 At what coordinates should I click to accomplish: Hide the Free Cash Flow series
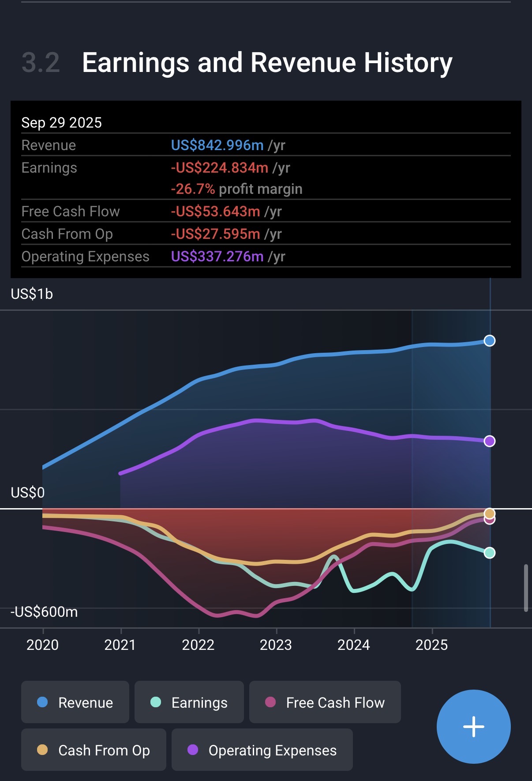point(325,702)
